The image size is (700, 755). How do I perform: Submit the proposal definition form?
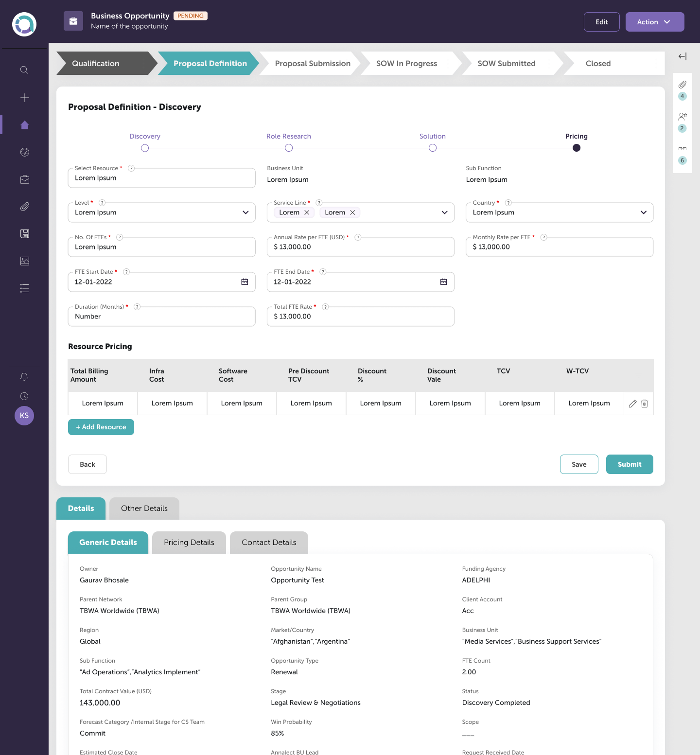629,464
